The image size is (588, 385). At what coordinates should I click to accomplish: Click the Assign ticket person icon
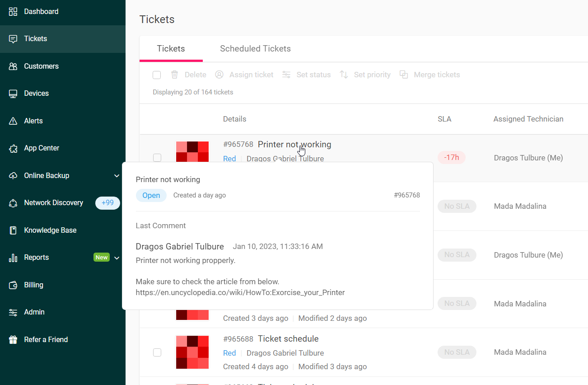219,75
